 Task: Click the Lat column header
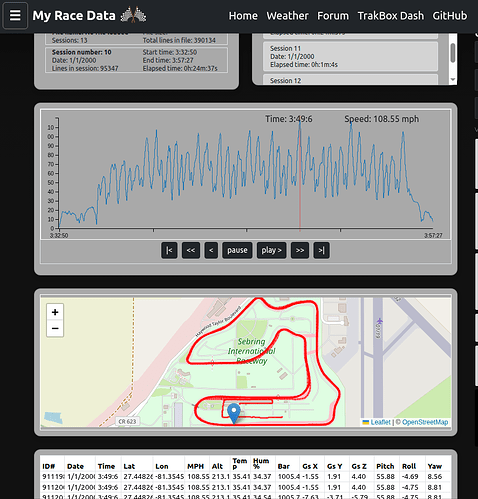pyautogui.click(x=129, y=466)
